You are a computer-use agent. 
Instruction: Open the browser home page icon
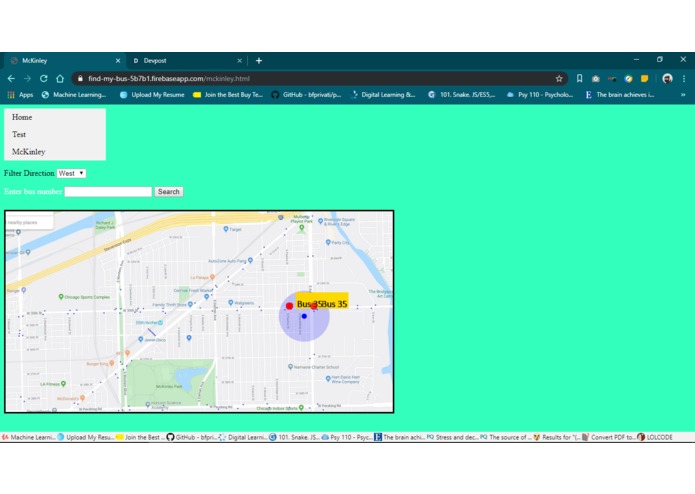(x=60, y=79)
